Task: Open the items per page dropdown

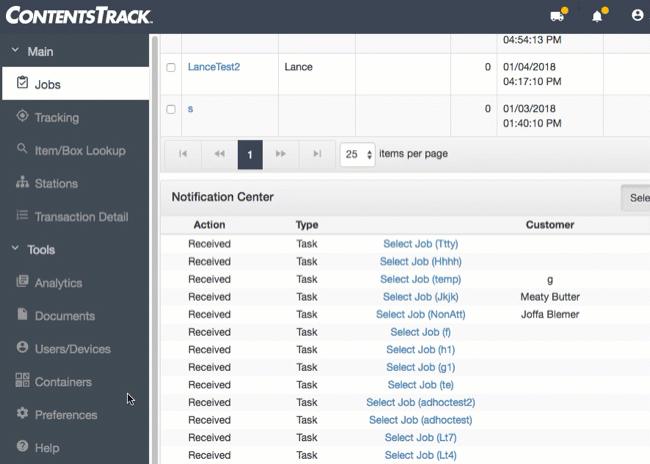Action: 358,154
